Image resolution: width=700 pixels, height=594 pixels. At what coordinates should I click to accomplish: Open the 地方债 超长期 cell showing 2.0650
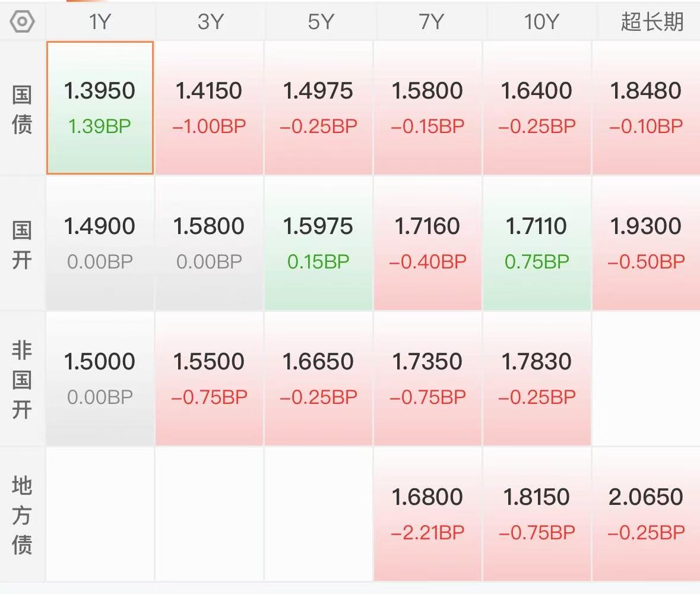click(x=647, y=514)
